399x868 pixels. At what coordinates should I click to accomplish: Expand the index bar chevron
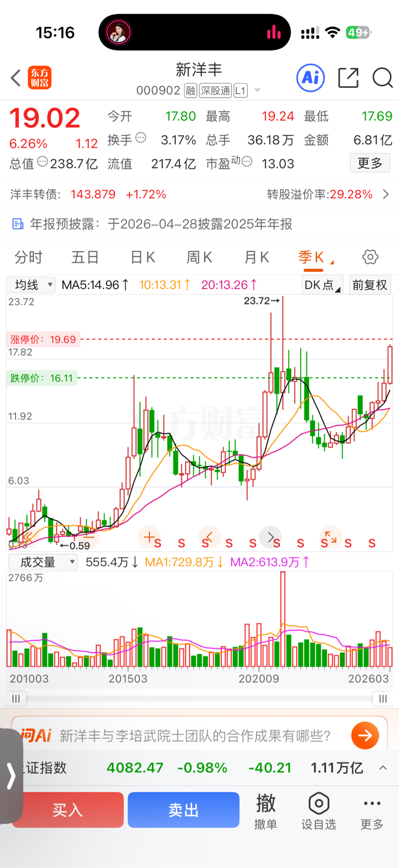click(x=383, y=768)
